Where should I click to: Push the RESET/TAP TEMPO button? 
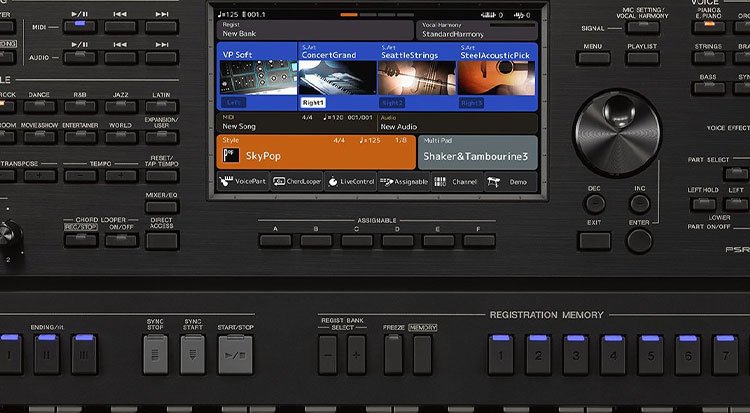coord(162,176)
